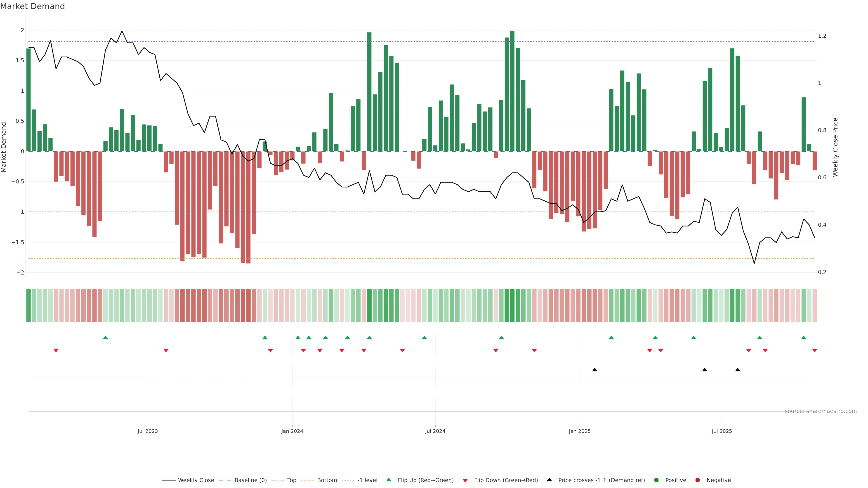Click the Negative red dot legend
The height and width of the screenshot is (488, 868).
pyautogui.click(x=698, y=480)
